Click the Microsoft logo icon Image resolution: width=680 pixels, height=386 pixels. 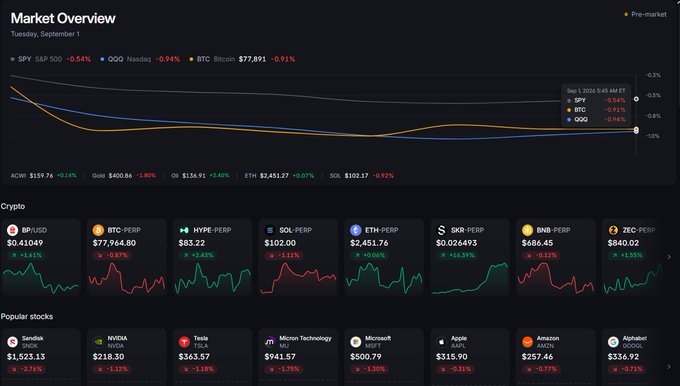[356, 342]
